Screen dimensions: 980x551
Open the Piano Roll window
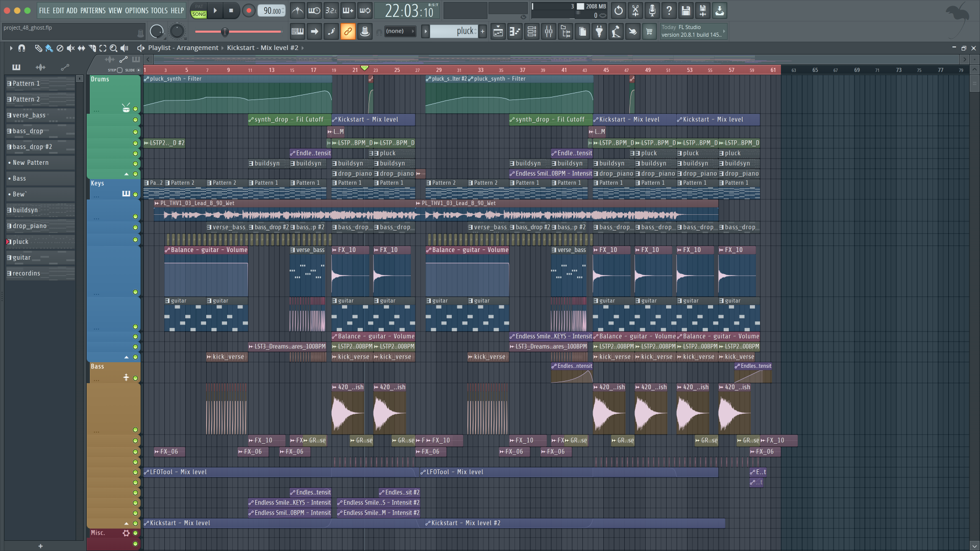(515, 32)
